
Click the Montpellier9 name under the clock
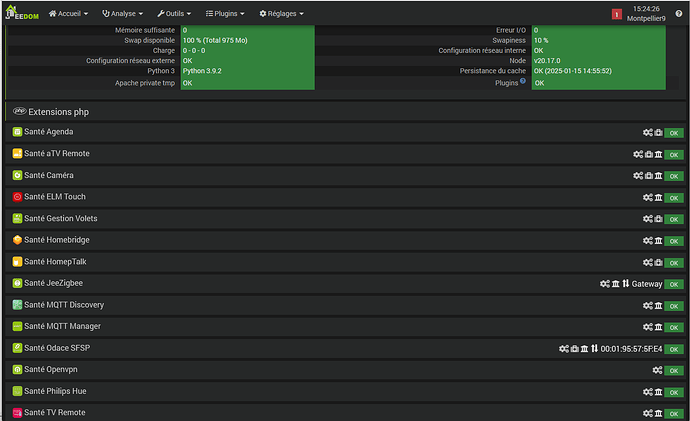646,18
